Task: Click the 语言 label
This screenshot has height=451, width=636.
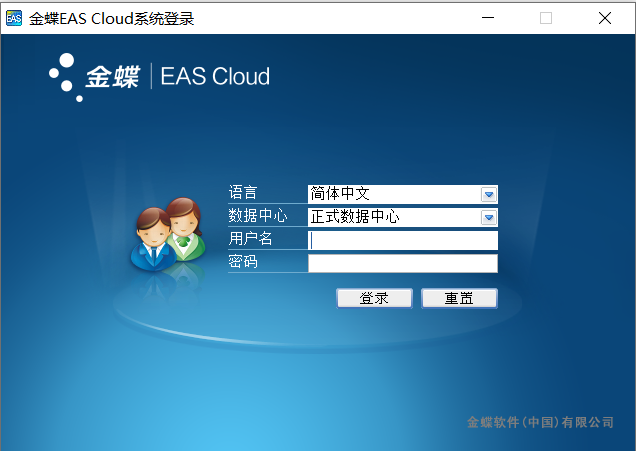Action: coord(243,192)
